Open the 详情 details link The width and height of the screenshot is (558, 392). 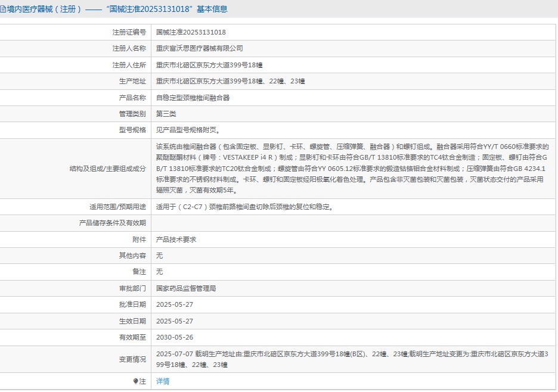pos(163,381)
